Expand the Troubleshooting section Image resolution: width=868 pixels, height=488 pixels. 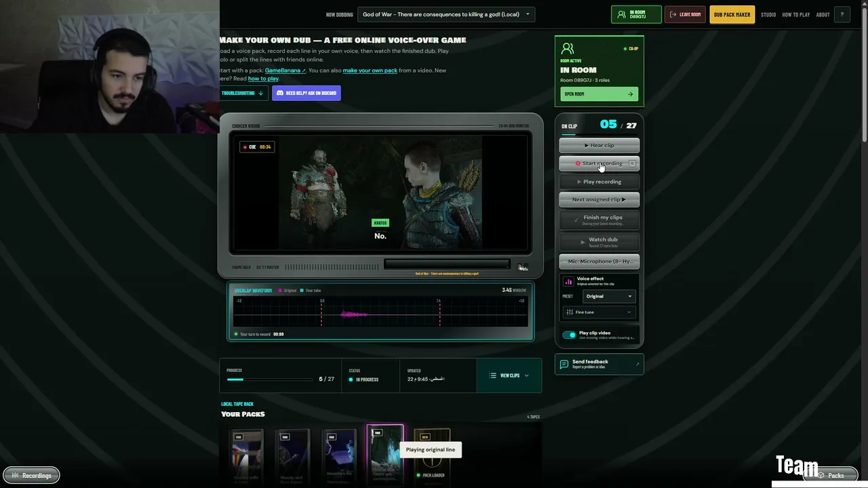tap(242, 93)
